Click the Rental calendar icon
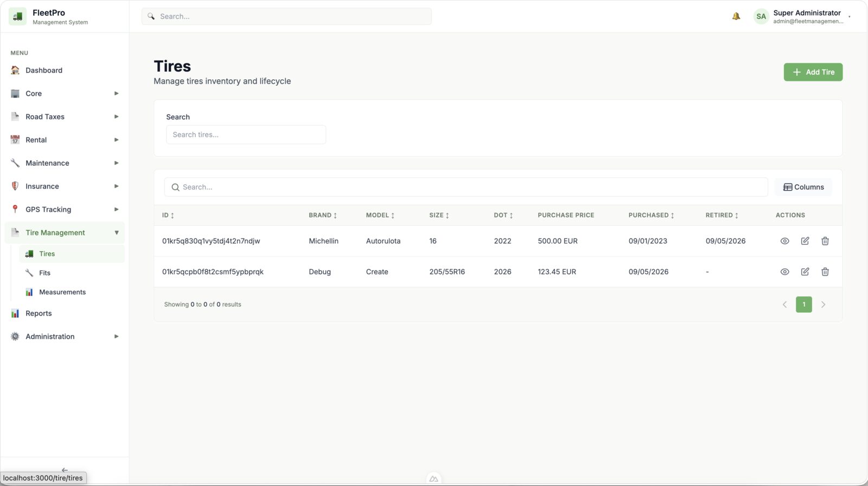Image resolution: width=868 pixels, height=486 pixels. pos(15,140)
